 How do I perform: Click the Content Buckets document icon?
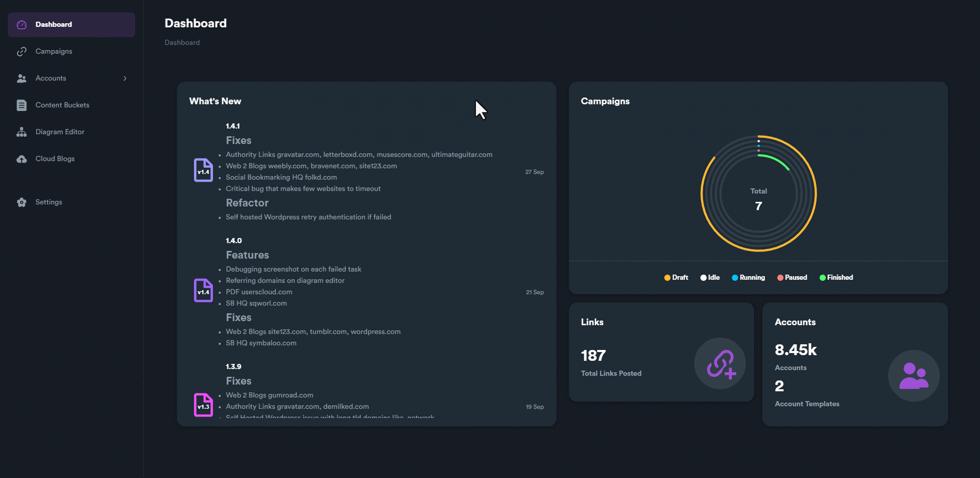point(22,105)
